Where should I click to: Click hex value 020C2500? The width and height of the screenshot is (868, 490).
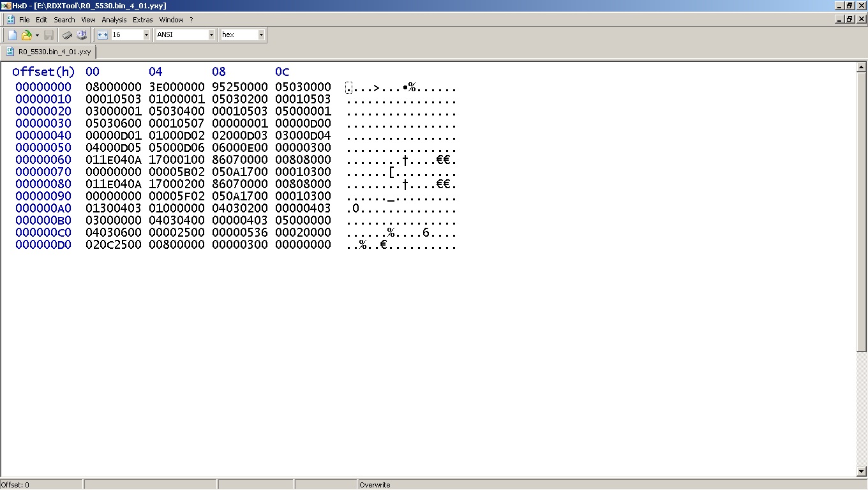[x=114, y=244]
